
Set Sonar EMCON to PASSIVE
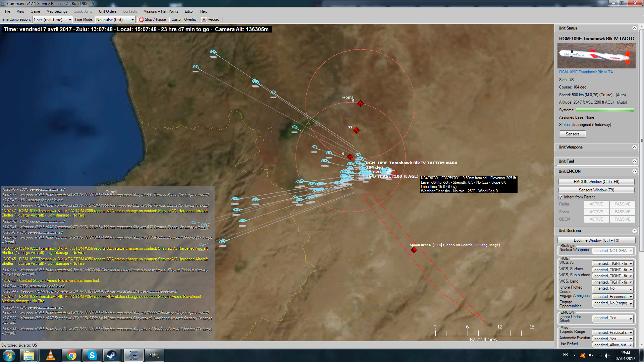coord(622,212)
